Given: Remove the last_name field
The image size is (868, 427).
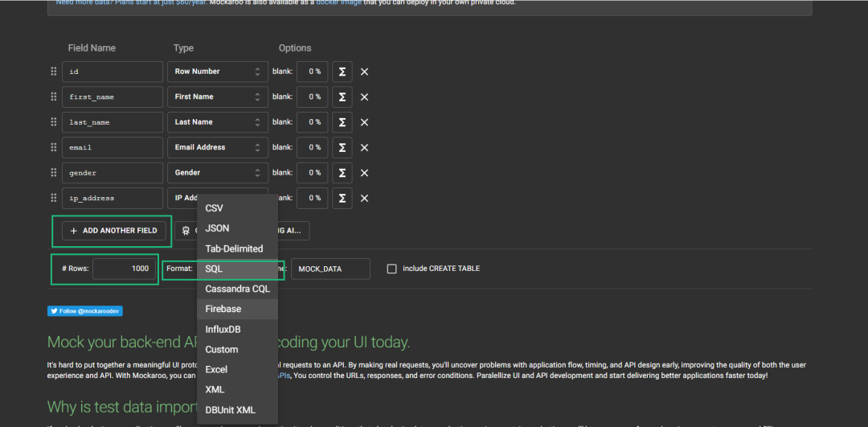Looking at the screenshot, I should click(364, 122).
